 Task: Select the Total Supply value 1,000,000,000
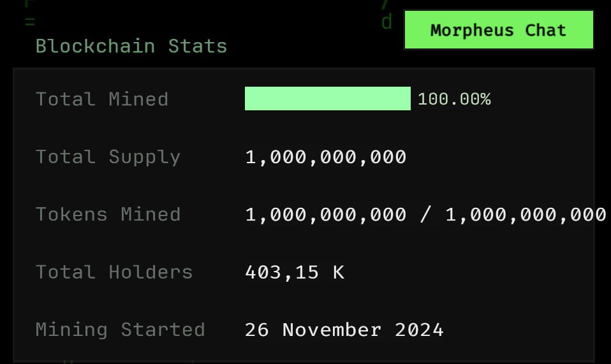point(326,157)
